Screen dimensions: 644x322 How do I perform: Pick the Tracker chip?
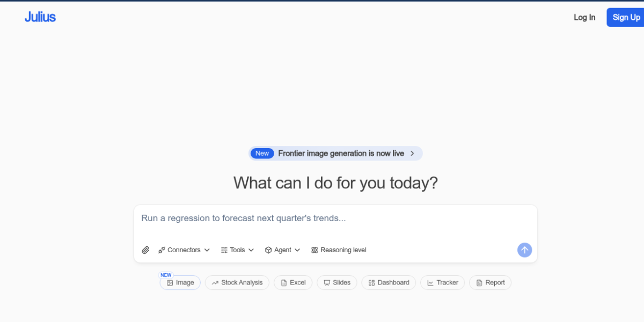click(x=443, y=283)
